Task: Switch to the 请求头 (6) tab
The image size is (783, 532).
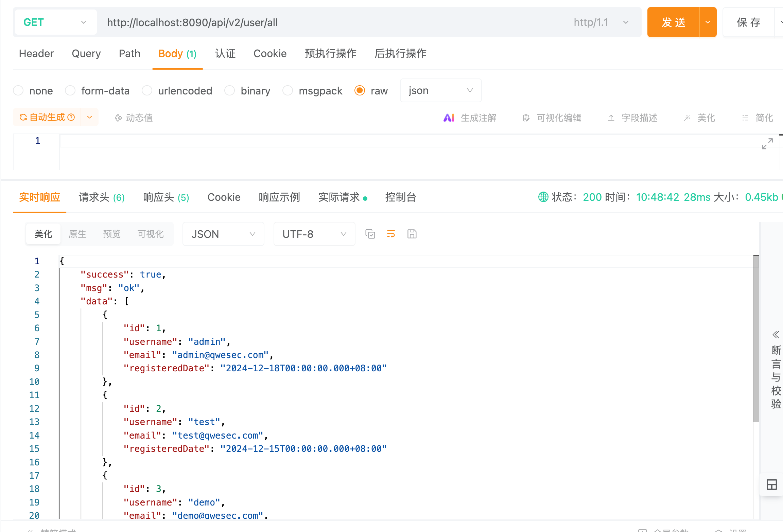Action: 102,197
